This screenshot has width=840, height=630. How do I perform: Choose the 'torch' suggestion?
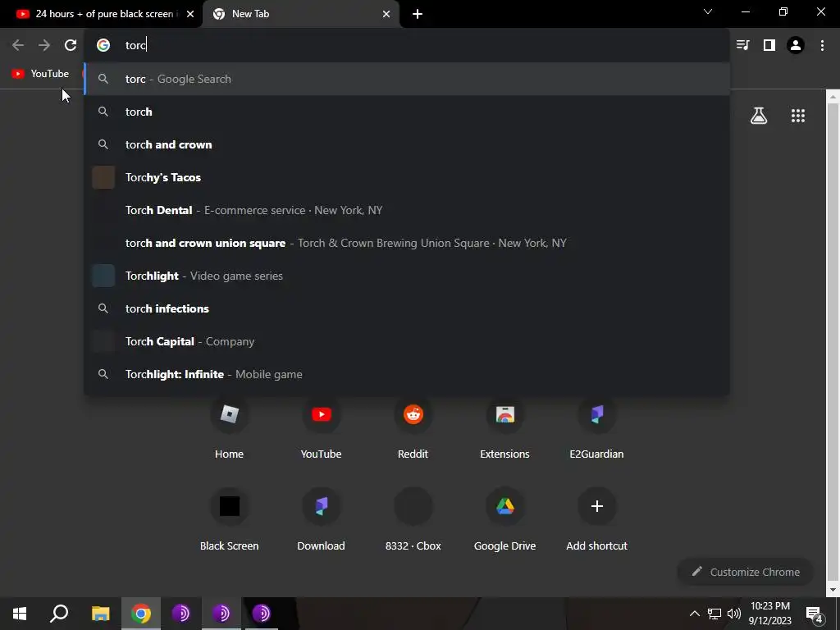click(x=407, y=112)
